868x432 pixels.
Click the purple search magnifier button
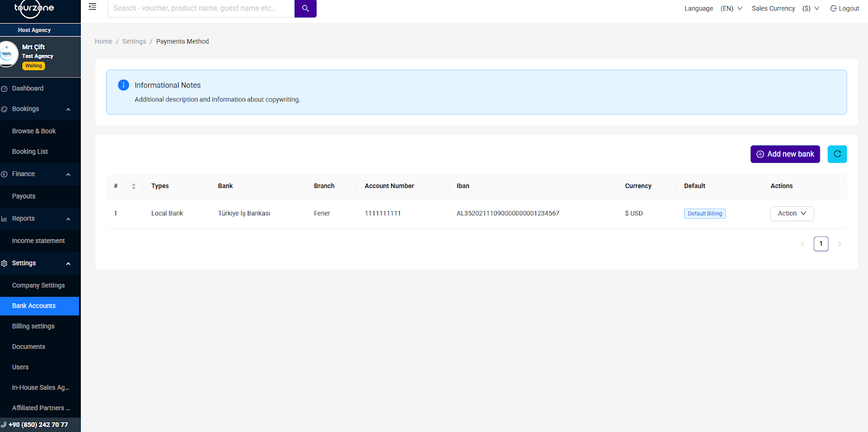tap(305, 9)
